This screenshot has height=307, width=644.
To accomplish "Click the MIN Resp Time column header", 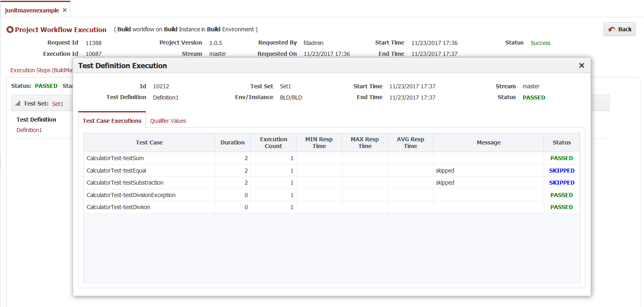I will (x=319, y=142).
